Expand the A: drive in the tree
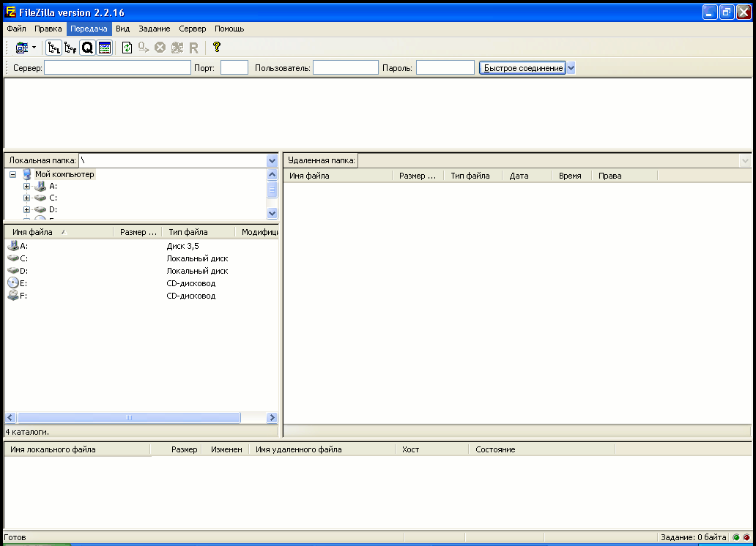 coord(26,186)
